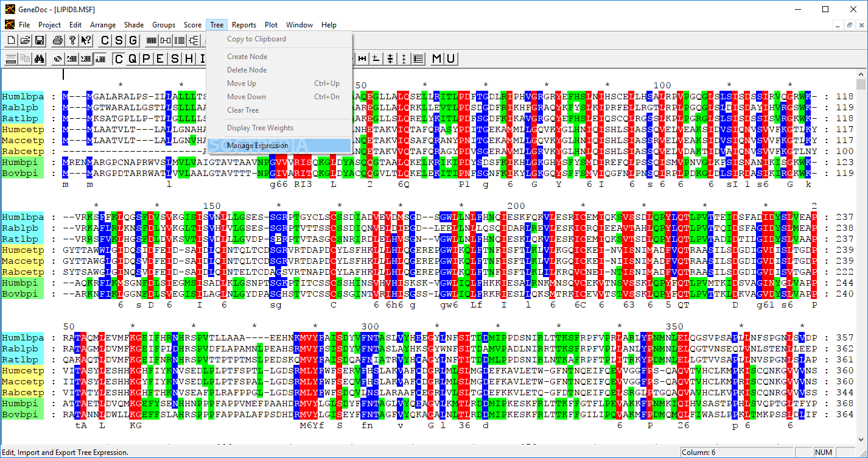This screenshot has height=458, width=868.
Task: Click the GeneDoc document icon left of File
Action: pos(9,25)
